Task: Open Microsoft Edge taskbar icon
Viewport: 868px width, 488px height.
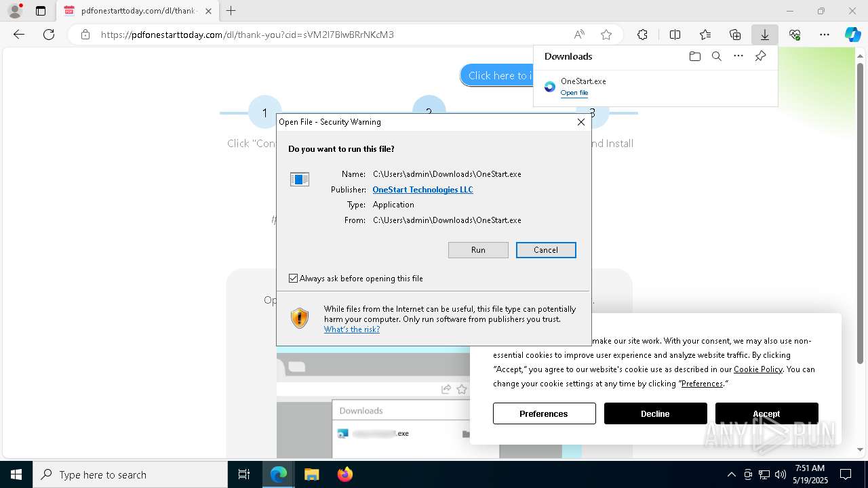Action: coord(279,474)
